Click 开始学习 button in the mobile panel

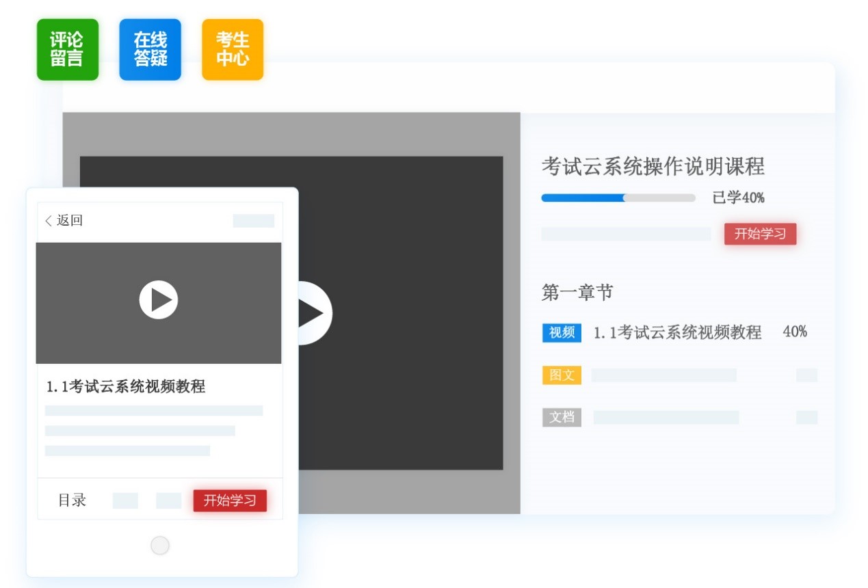click(230, 500)
